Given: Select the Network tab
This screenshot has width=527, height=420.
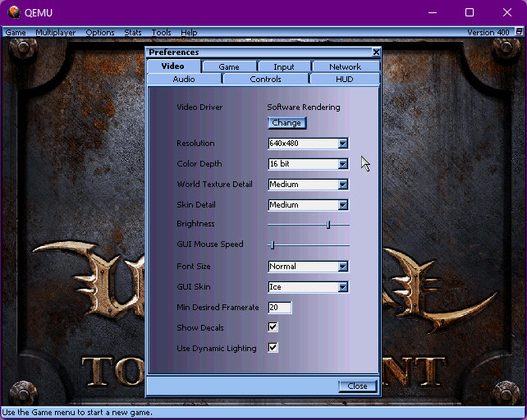Looking at the screenshot, I should pyautogui.click(x=345, y=66).
